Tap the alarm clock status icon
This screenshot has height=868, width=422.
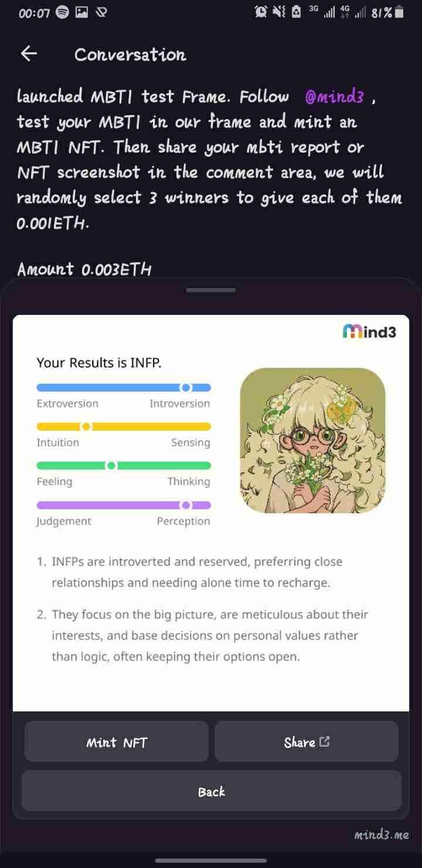261,12
